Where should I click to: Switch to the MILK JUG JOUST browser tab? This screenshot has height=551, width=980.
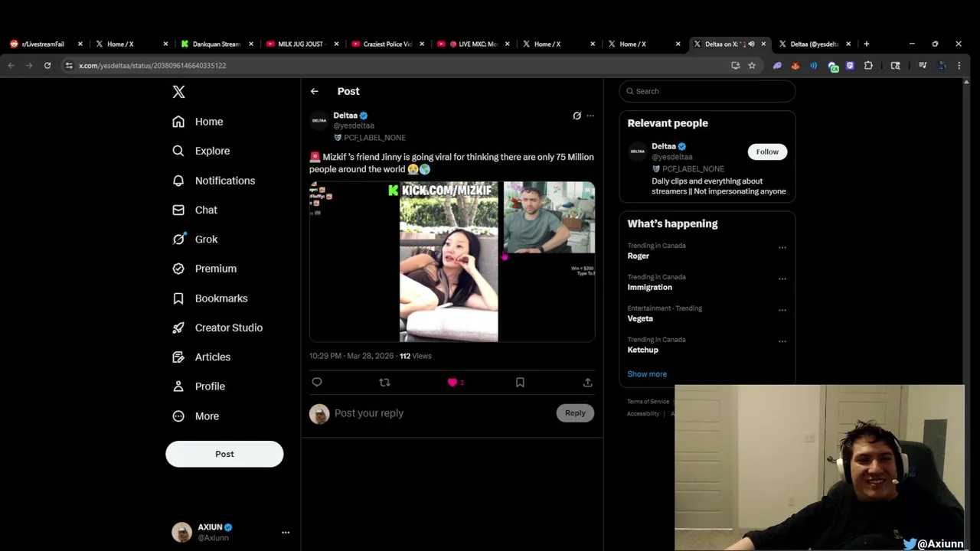point(301,44)
